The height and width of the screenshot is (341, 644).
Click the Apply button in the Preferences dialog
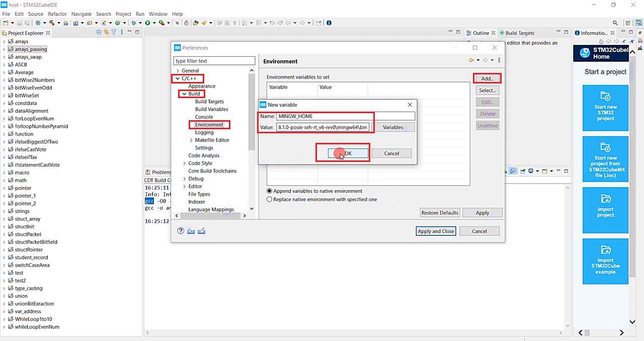(x=482, y=213)
